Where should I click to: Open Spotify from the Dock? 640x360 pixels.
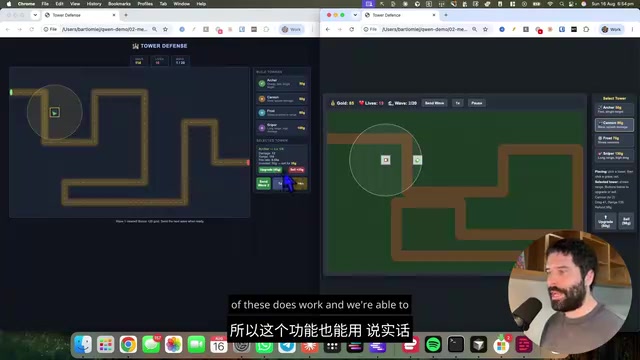coord(433,345)
